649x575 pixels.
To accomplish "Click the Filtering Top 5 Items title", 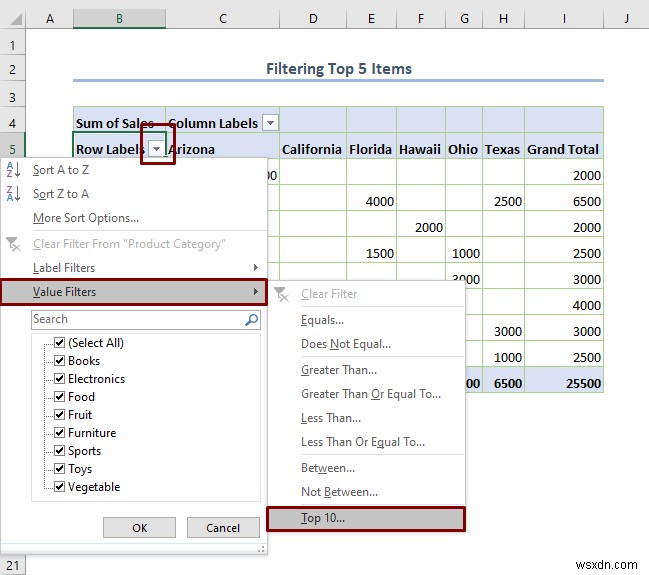I will [x=339, y=69].
